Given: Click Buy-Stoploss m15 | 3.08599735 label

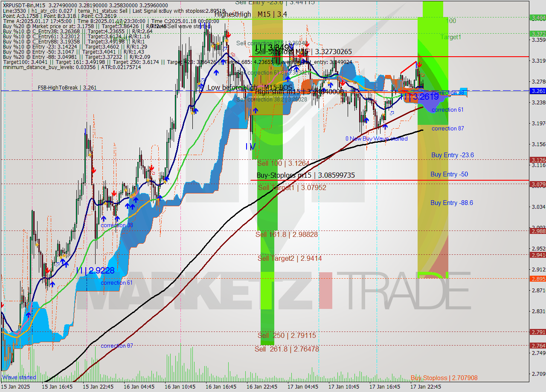Looking at the screenshot, I should pos(305,175).
